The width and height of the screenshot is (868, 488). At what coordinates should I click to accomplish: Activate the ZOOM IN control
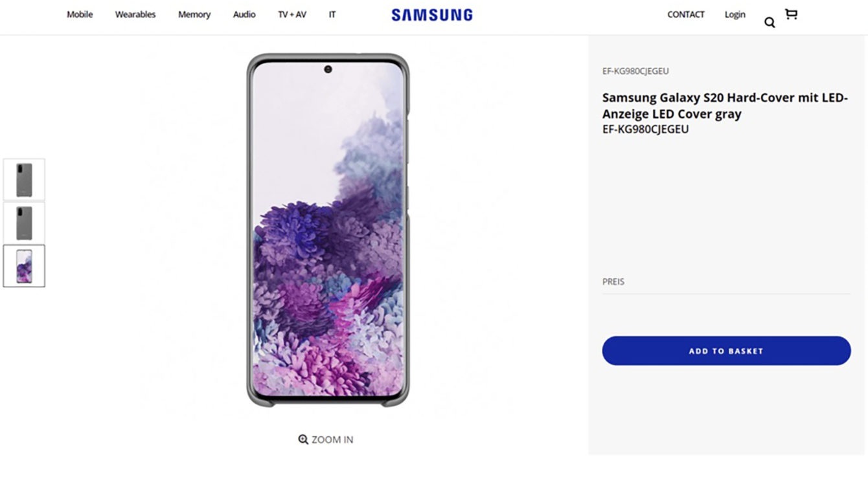pos(333,439)
